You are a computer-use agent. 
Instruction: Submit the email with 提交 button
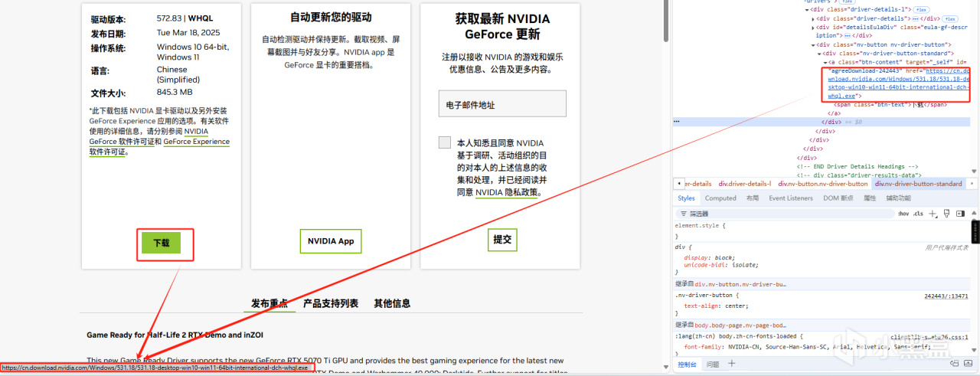point(502,240)
